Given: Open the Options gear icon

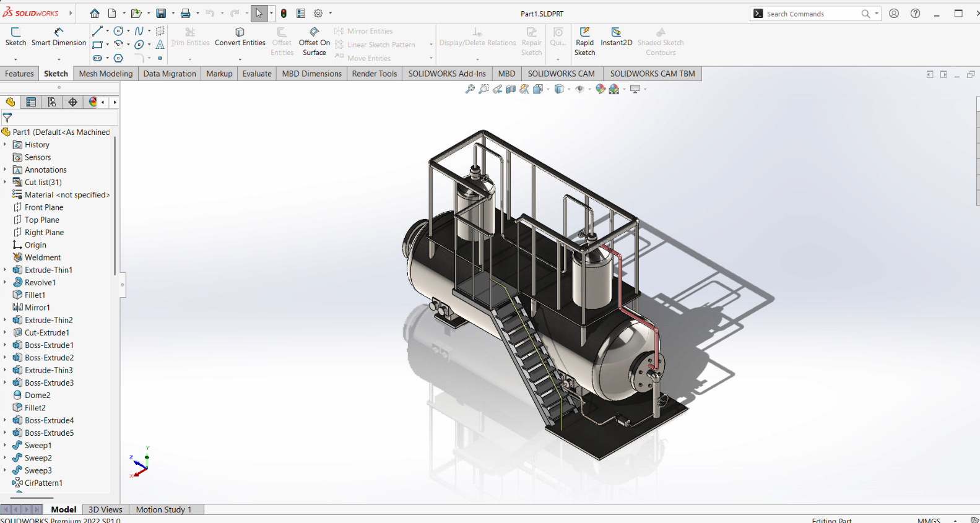Looking at the screenshot, I should tap(318, 13).
